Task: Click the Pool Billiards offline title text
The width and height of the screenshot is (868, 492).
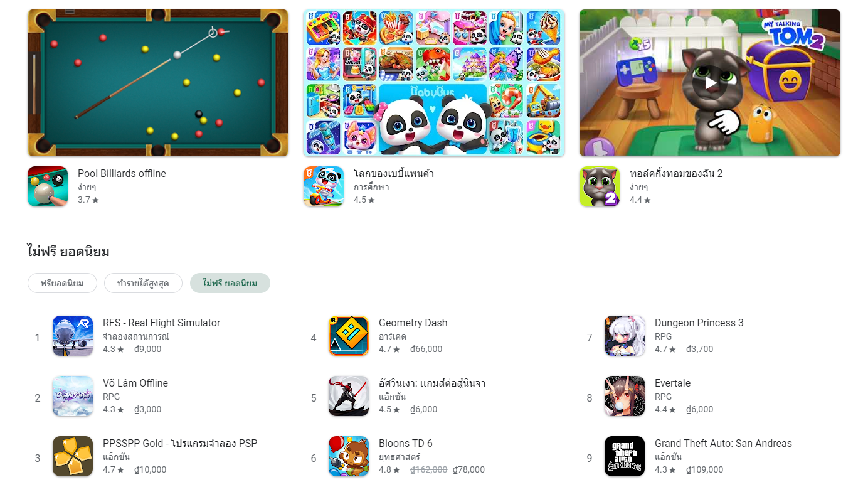Action: (122, 173)
